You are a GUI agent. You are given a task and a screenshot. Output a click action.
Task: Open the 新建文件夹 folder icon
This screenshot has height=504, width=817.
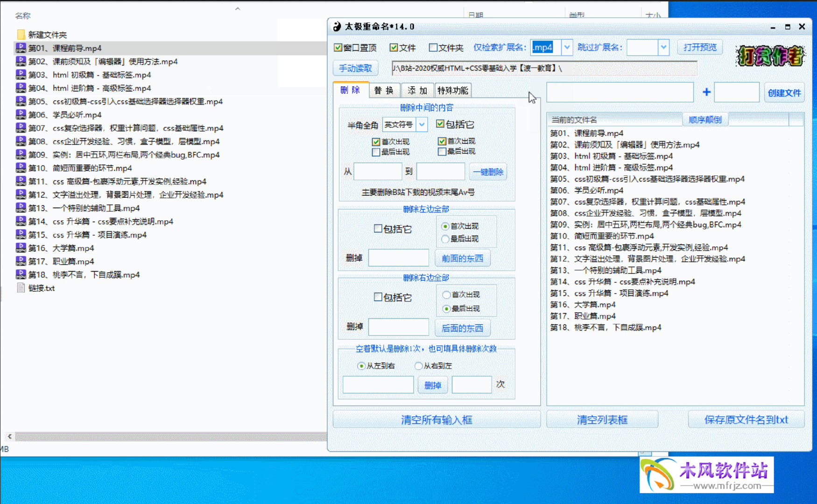click(x=21, y=35)
